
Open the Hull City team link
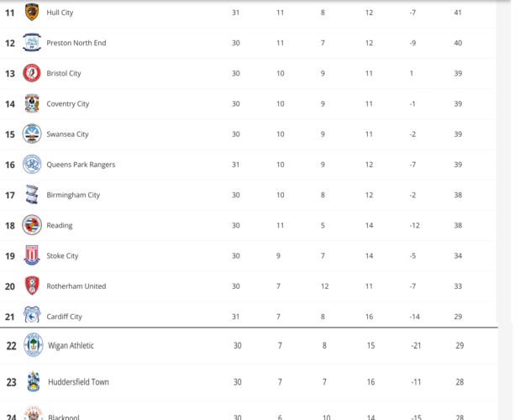(60, 13)
